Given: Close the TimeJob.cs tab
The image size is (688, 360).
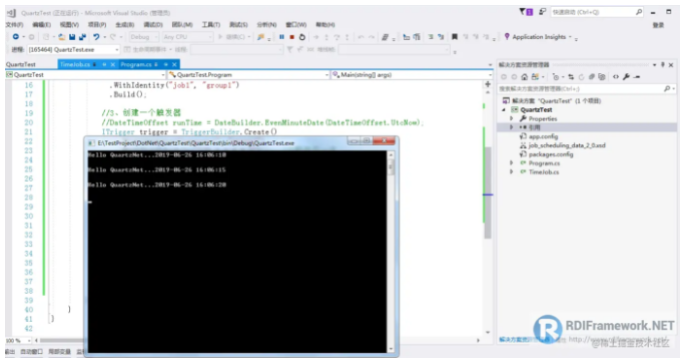Looking at the screenshot, I should click(x=113, y=65).
